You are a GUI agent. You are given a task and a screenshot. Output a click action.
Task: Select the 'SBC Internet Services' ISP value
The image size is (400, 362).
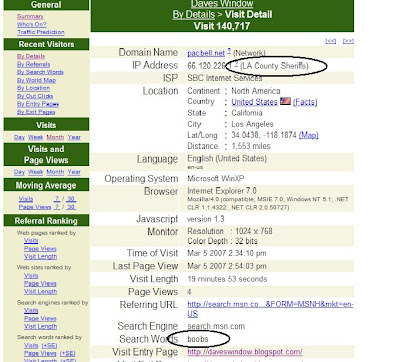(225, 78)
